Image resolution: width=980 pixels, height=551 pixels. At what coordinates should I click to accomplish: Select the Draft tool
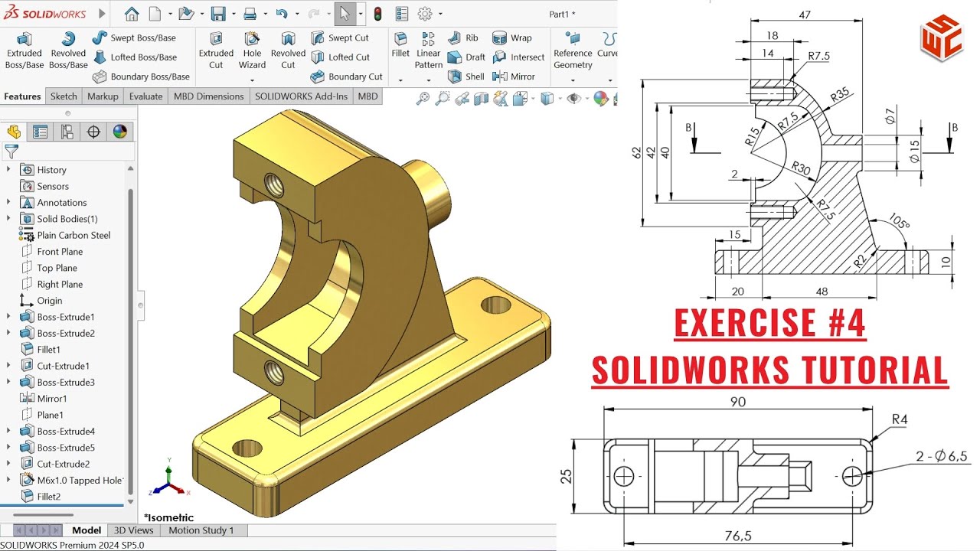click(466, 57)
